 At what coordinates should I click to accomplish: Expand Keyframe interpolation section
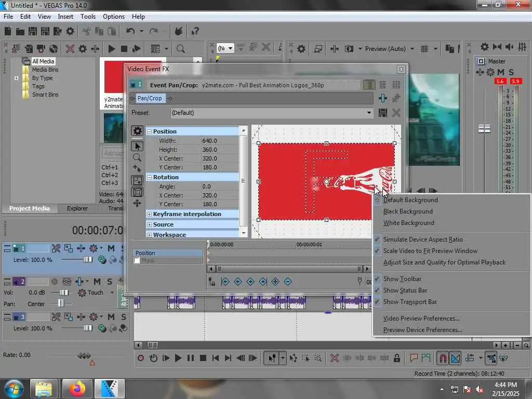[x=149, y=214]
